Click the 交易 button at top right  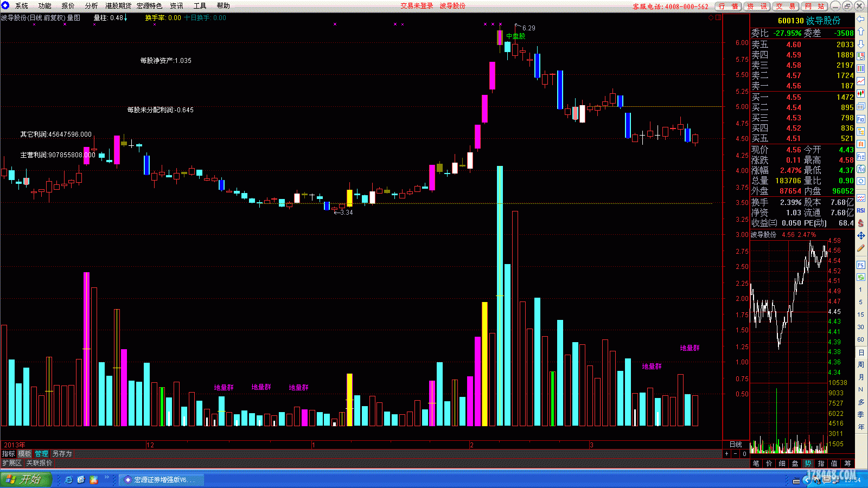pyautogui.click(x=786, y=6)
